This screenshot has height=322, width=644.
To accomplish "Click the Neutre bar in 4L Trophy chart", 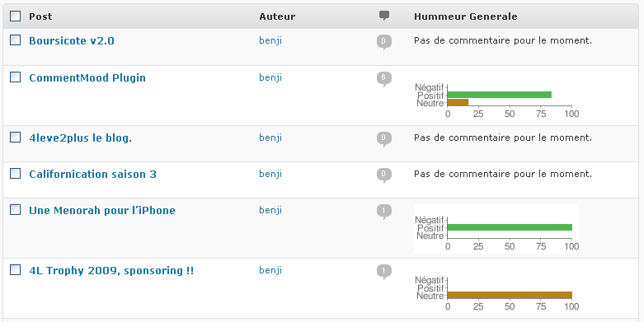I will 510,296.
